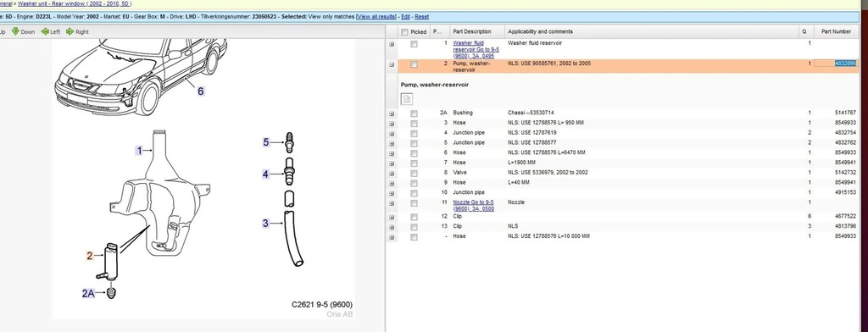Select callout 2A in the diagram
Image resolution: width=868 pixels, height=332 pixels.
tap(88, 293)
